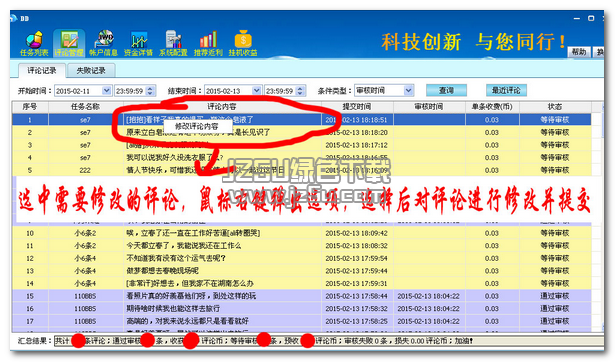Switch to the 评论记录 tab
Image resolution: width=615 pixels, height=362 pixels.
pos(42,71)
